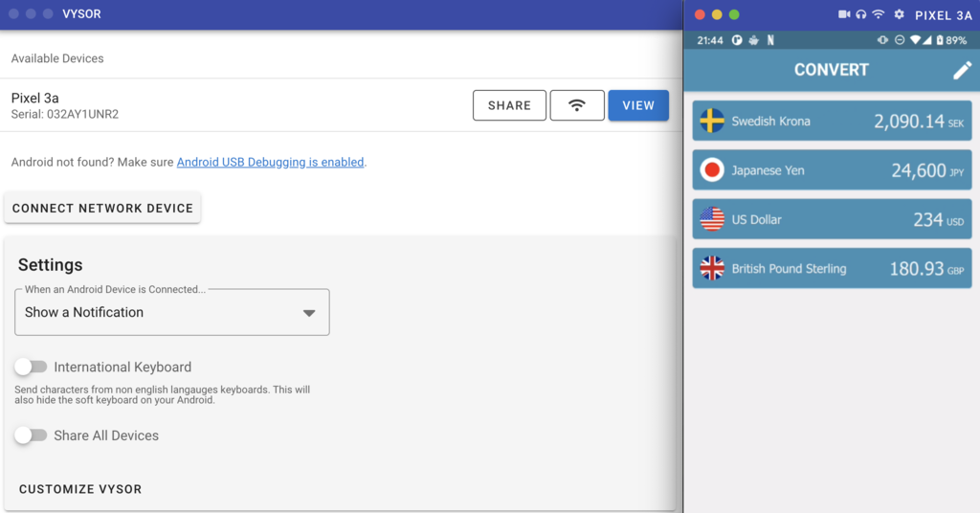980x513 pixels.
Task: Tap the vibrate mode icon in phone status bar
Action: tap(882, 40)
